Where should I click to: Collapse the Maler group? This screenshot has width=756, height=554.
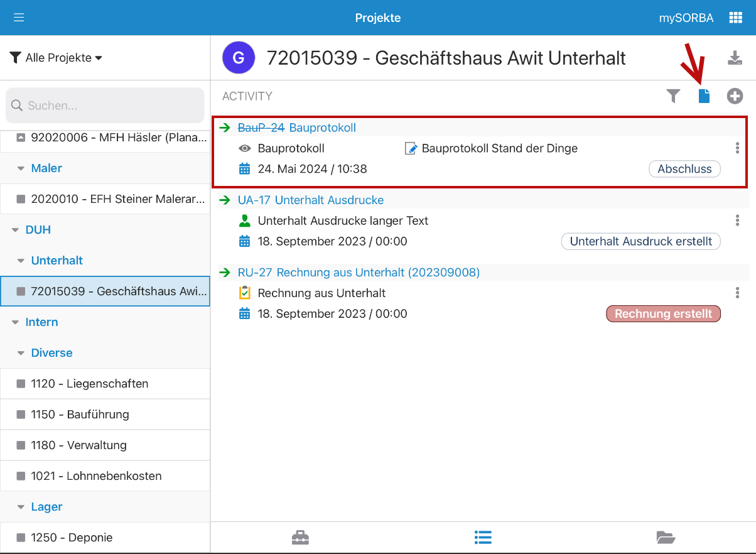[21, 168]
